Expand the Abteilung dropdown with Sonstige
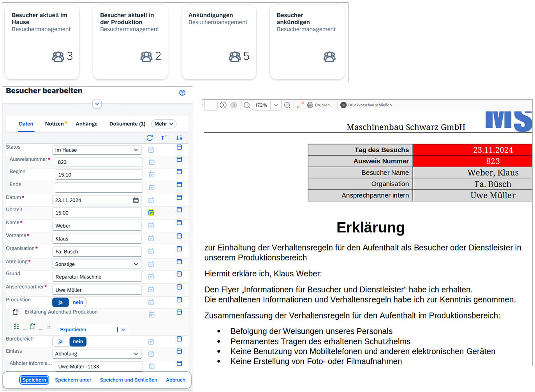The height and width of the screenshot is (392, 535). (97, 264)
